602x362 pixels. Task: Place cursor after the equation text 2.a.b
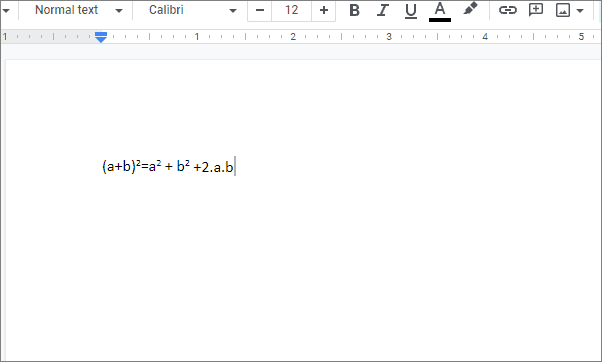pos(234,167)
